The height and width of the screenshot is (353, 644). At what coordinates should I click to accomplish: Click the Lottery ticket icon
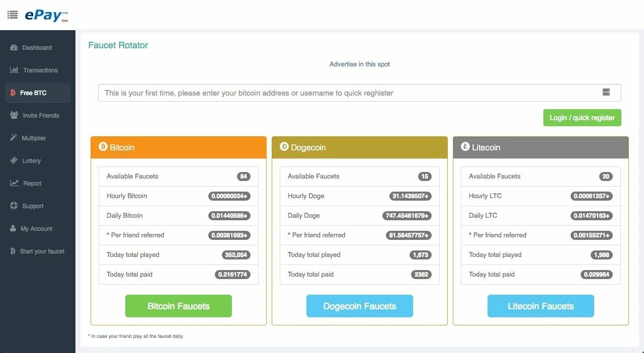[x=14, y=160]
